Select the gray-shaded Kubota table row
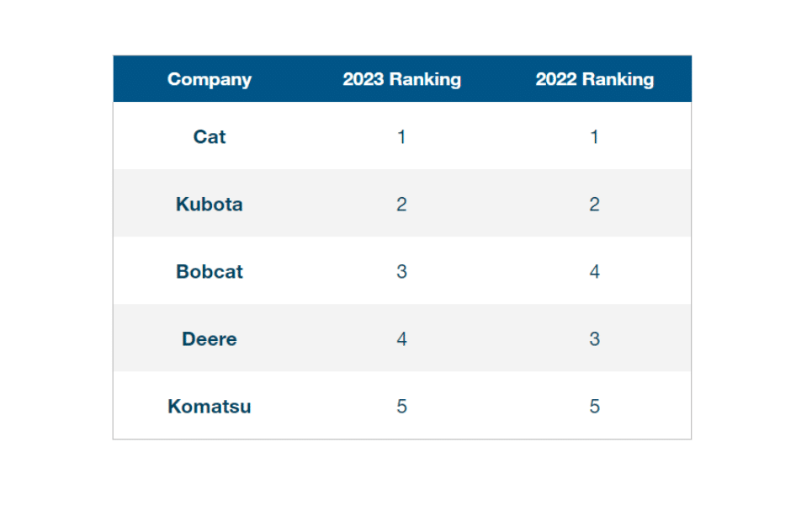The width and height of the screenshot is (812, 506). point(496,204)
